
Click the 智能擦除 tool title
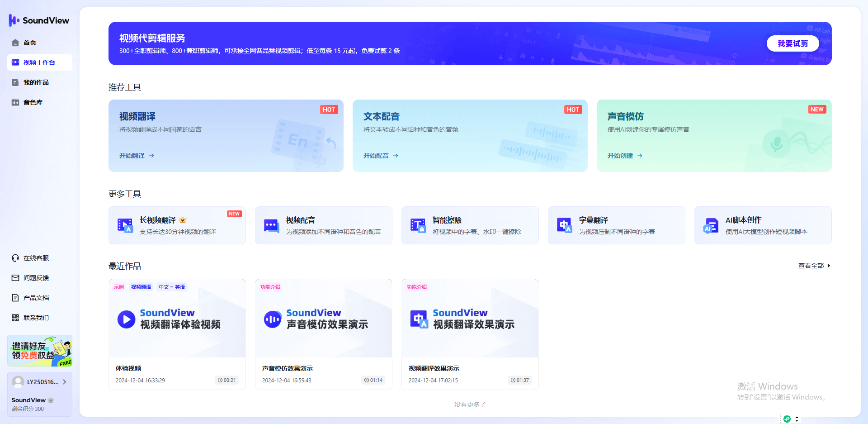point(447,220)
